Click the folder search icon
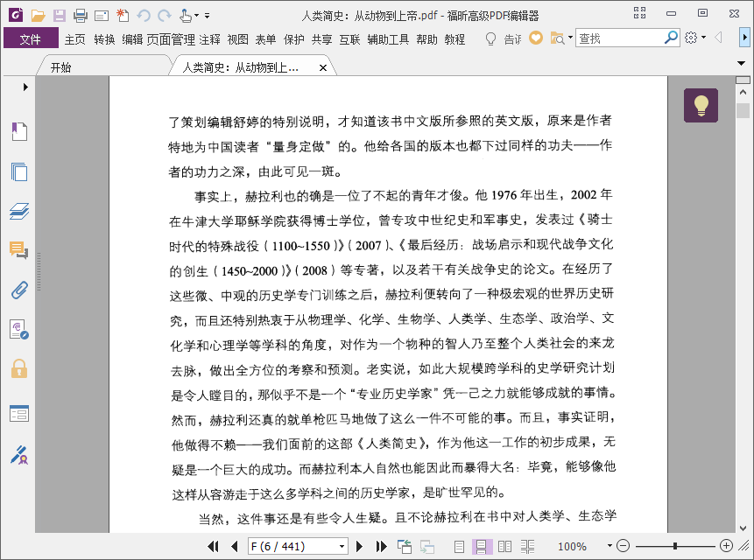 [557, 38]
